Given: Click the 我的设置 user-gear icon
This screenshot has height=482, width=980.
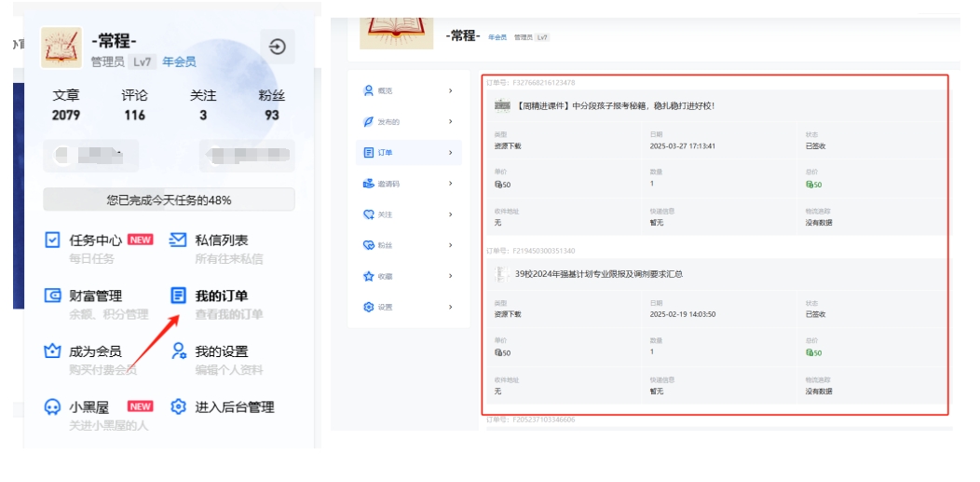Looking at the screenshot, I should click(179, 351).
